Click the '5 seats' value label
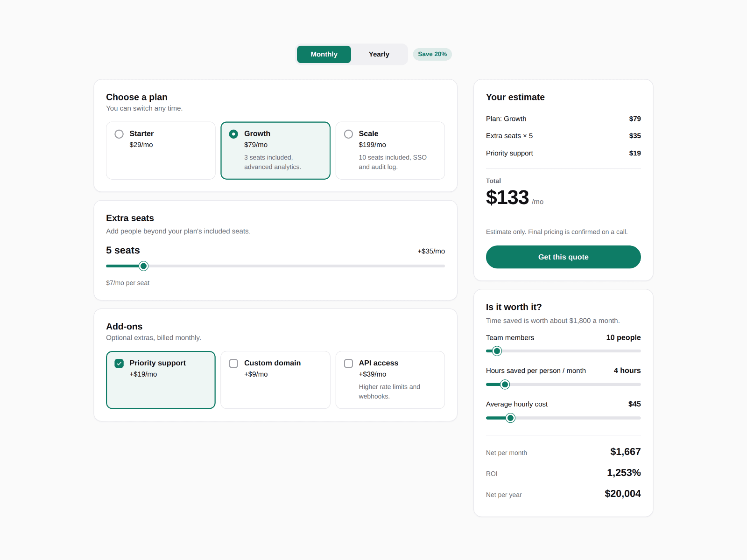 coord(123,251)
